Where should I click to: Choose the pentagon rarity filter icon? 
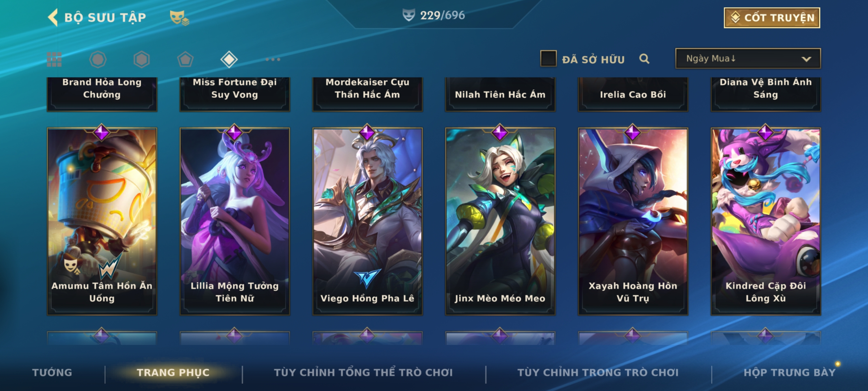pos(185,59)
